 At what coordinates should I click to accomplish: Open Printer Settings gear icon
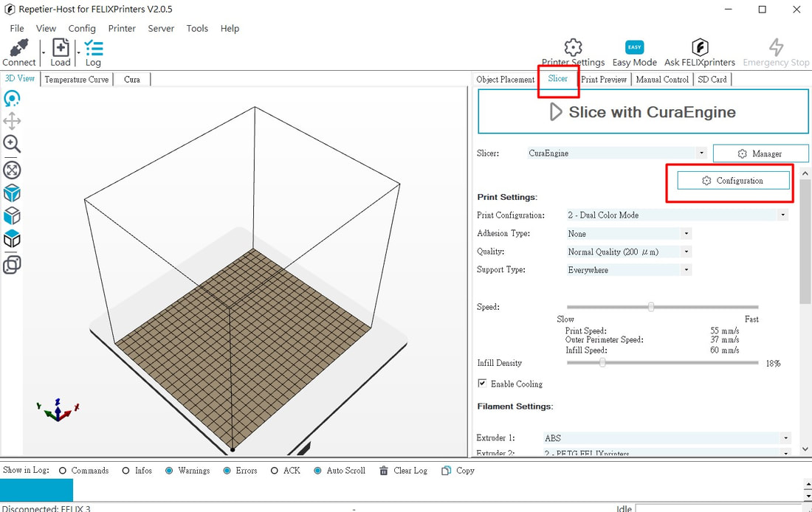pos(573,49)
